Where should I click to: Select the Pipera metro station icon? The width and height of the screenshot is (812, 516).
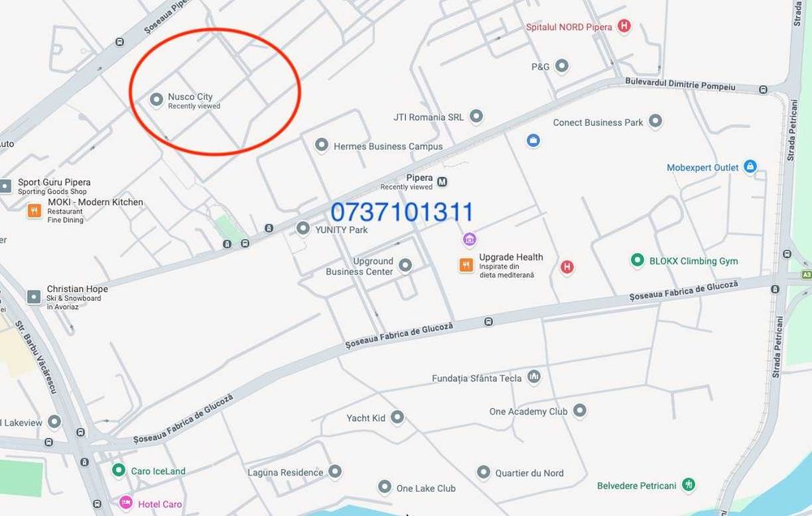click(442, 181)
